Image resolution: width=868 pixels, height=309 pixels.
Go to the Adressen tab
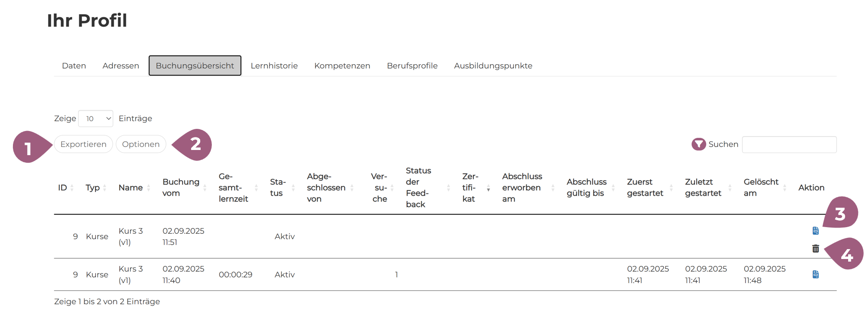point(121,66)
